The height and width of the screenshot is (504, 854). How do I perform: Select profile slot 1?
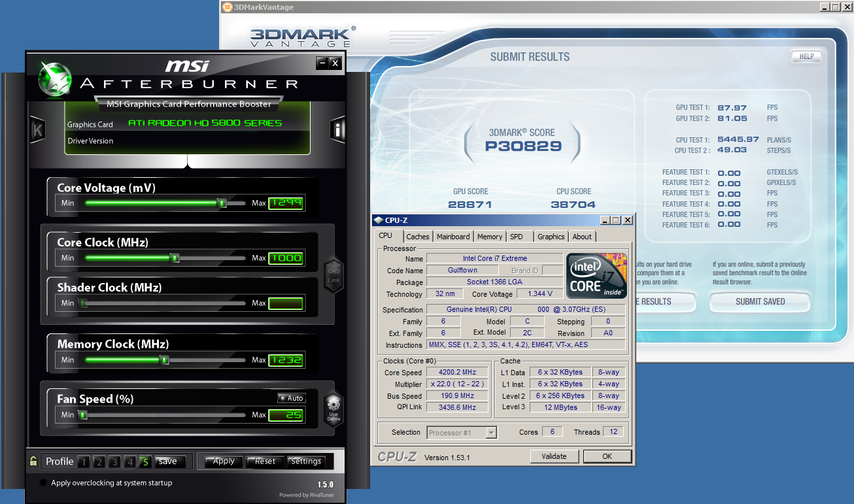click(83, 462)
